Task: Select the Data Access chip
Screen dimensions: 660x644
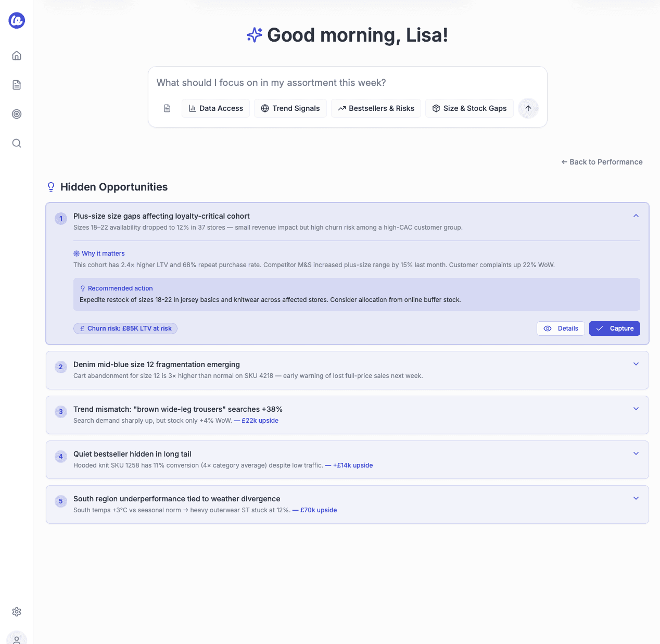Action: (x=216, y=108)
